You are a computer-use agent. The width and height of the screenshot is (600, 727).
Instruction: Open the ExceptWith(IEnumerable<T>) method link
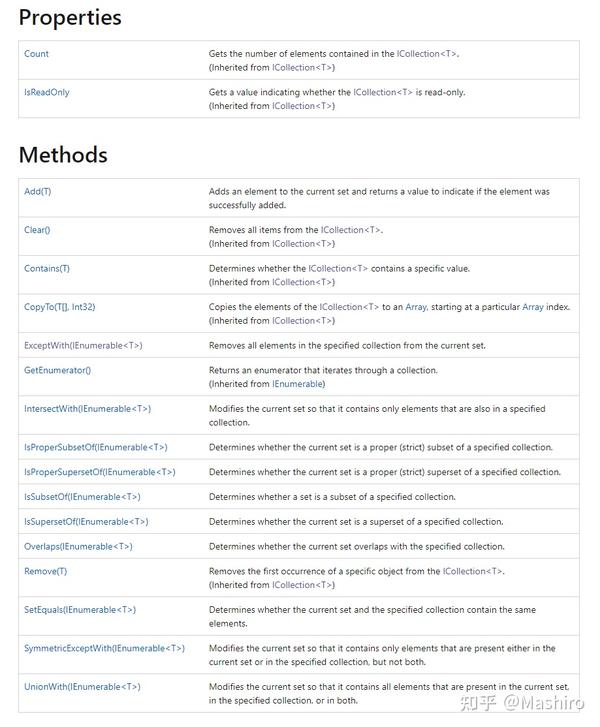click(x=83, y=345)
